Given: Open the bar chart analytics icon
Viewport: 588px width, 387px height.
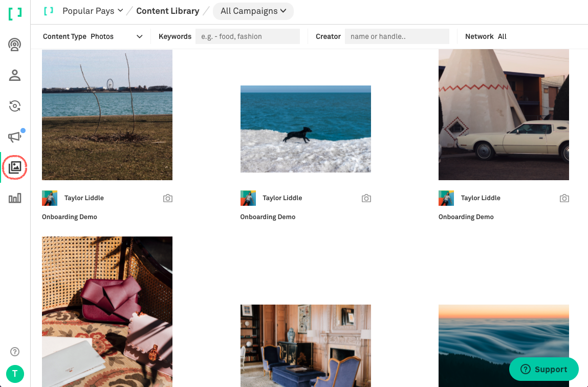Looking at the screenshot, I should pyautogui.click(x=15, y=198).
